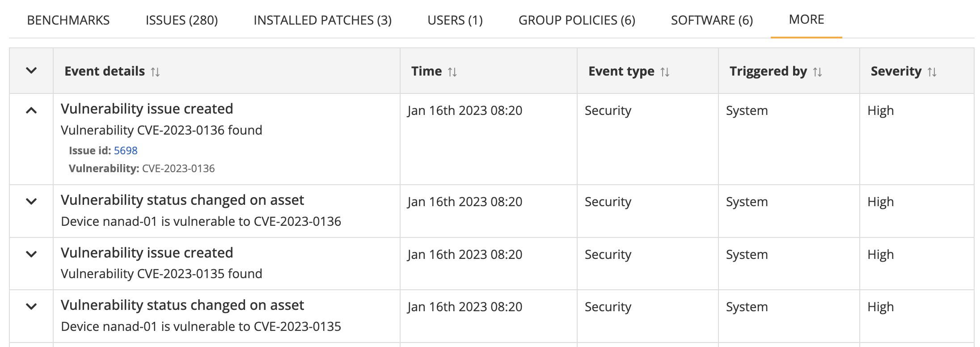View the Software (6) tab

712,20
